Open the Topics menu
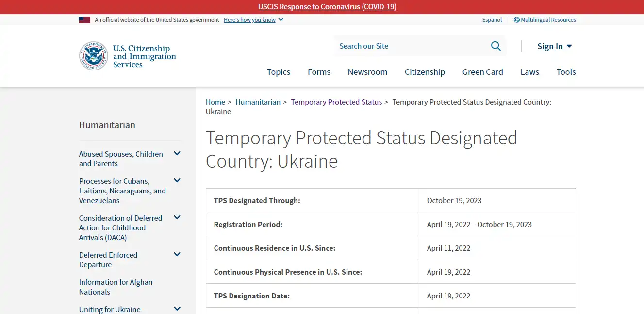644x314 pixels. (279, 72)
